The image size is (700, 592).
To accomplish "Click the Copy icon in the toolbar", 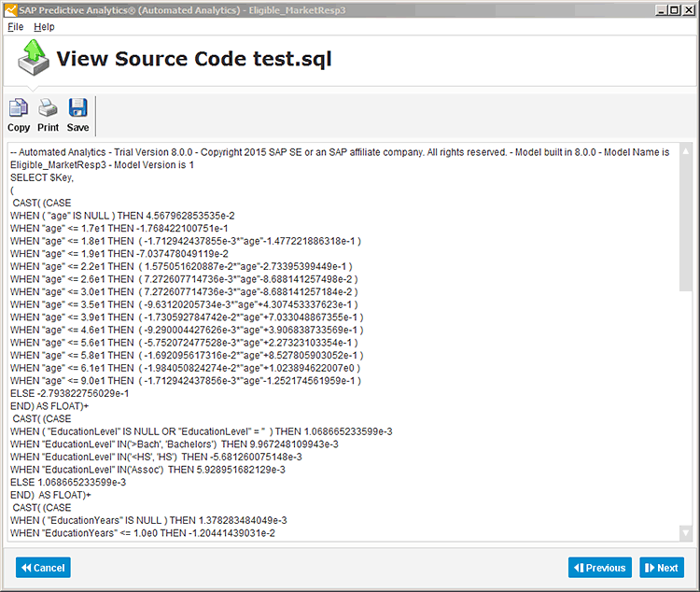I will (19, 115).
